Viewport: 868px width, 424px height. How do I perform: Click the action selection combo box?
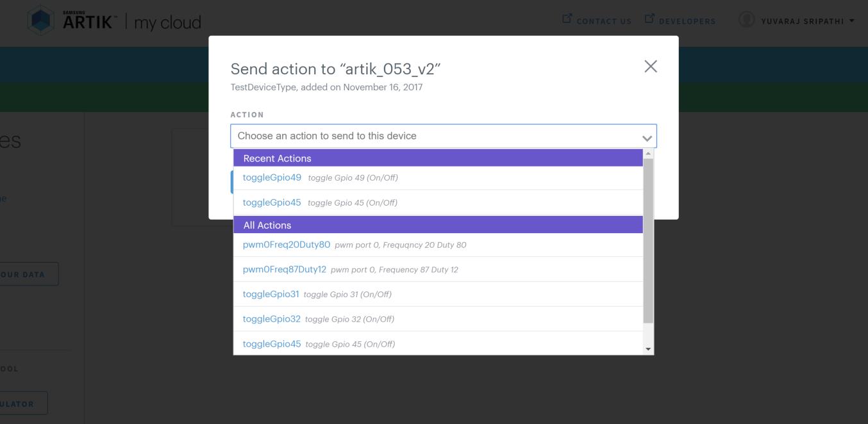click(444, 136)
